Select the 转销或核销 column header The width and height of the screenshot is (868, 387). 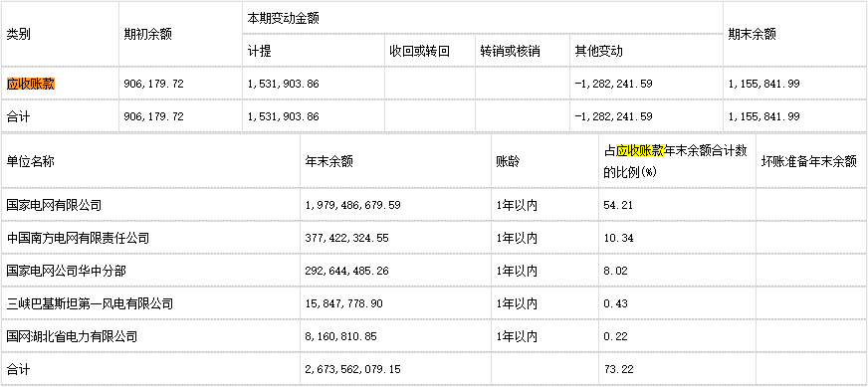click(x=510, y=52)
